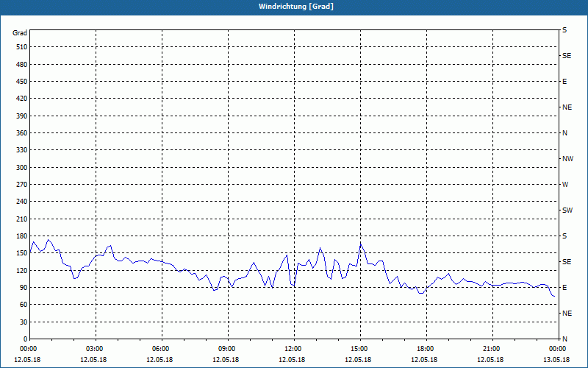Click the 'S' compass label level with 180
Viewport: 588px width, 368px height.
pyautogui.click(x=564, y=236)
